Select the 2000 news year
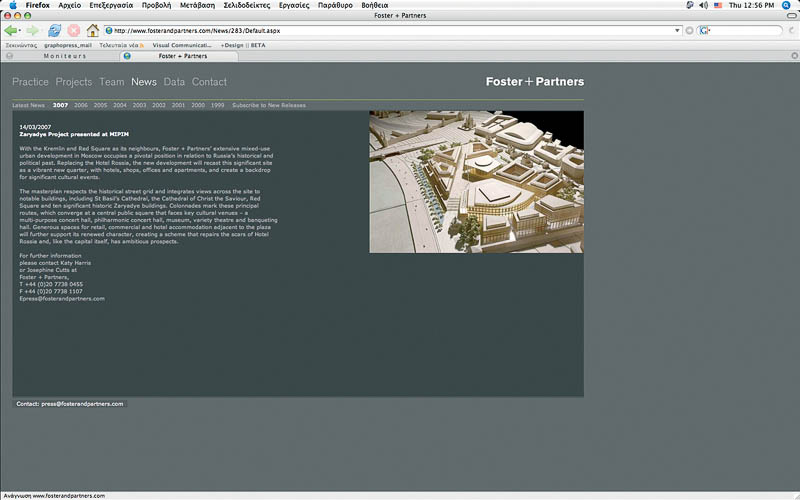This screenshot has width=800, height=500. [198, 105]
